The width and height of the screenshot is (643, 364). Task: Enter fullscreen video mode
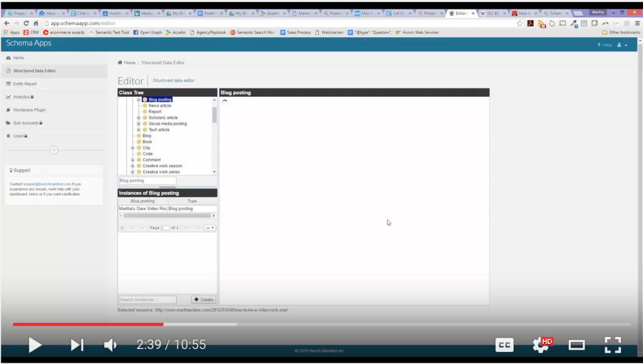[x=613, y=345]
